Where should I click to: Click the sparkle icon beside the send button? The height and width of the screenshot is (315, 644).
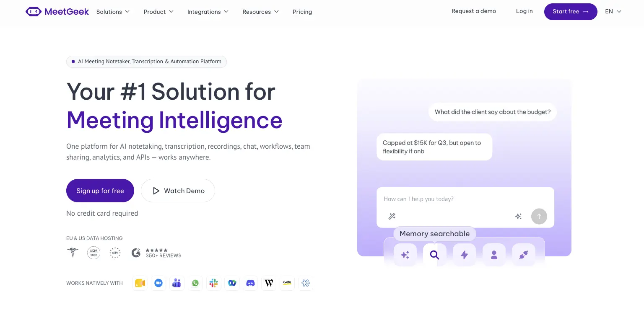(x=518, y=216)
